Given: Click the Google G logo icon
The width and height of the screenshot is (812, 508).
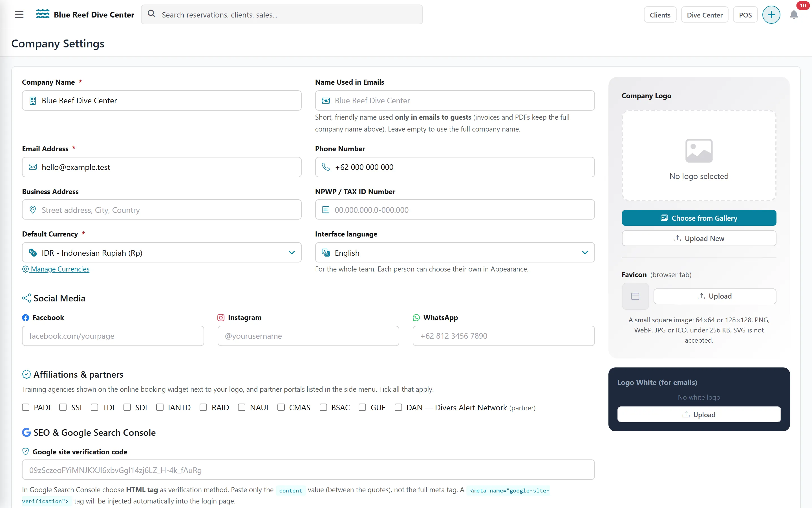Looking at the screenshot, I should 27,432.
